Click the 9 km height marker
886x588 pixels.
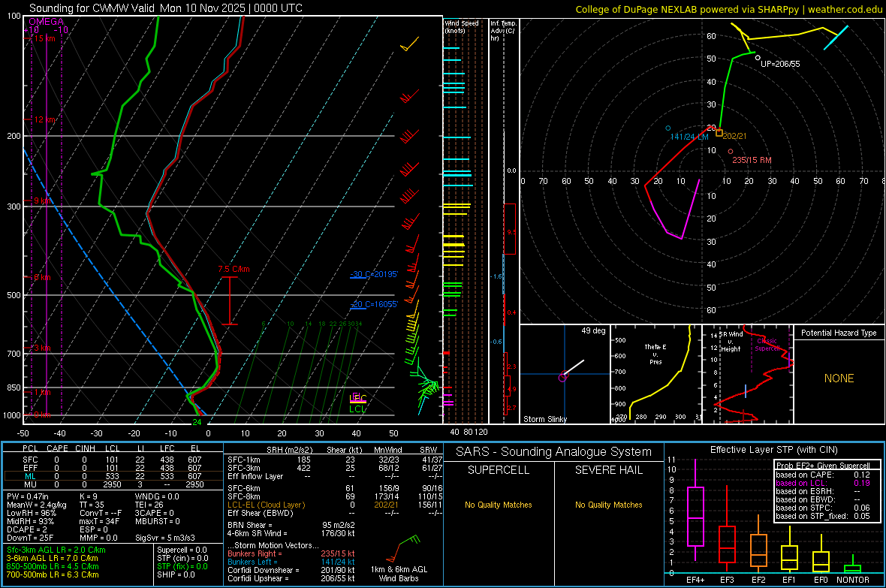click(x=42, y=201)
